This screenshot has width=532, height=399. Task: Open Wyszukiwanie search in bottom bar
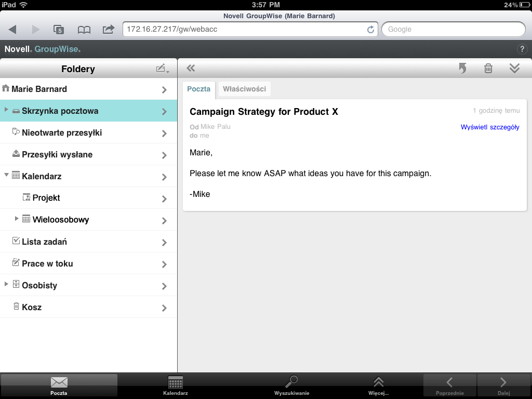pos(291,385)
